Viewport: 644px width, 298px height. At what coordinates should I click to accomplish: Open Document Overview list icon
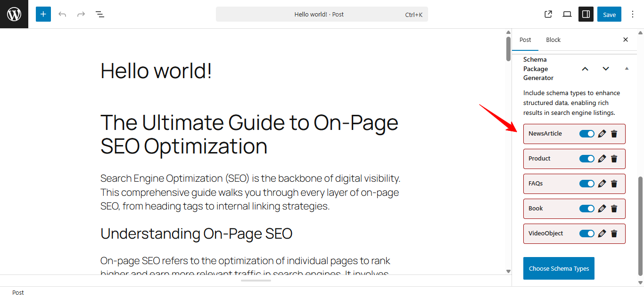[x=100, y=14]
